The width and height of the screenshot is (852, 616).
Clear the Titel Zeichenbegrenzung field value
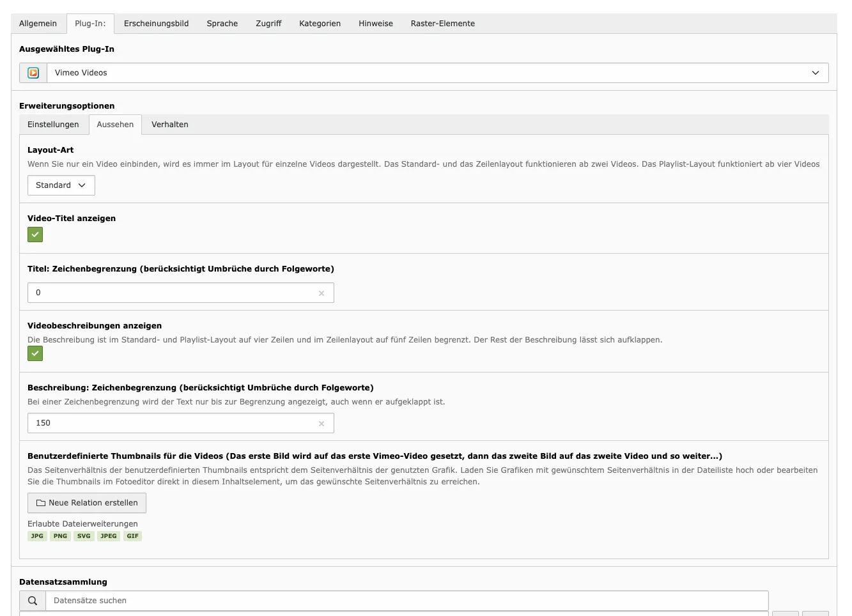point(321,293)
